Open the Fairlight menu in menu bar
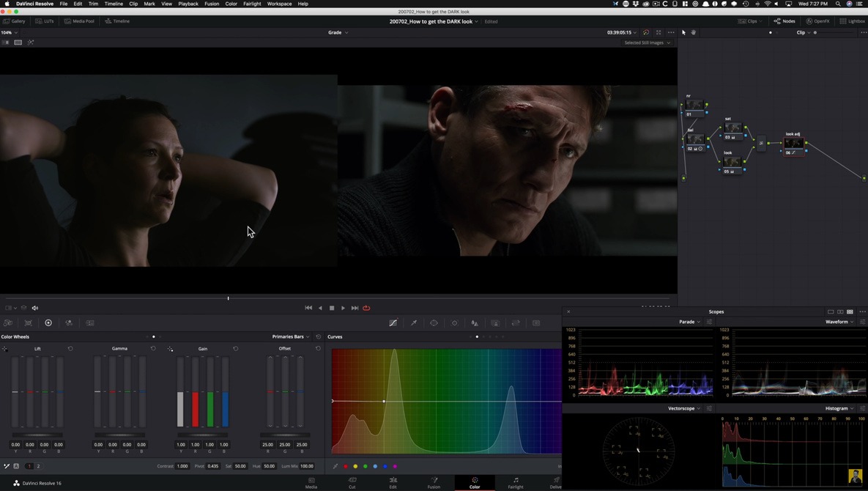 pos(252,4)
